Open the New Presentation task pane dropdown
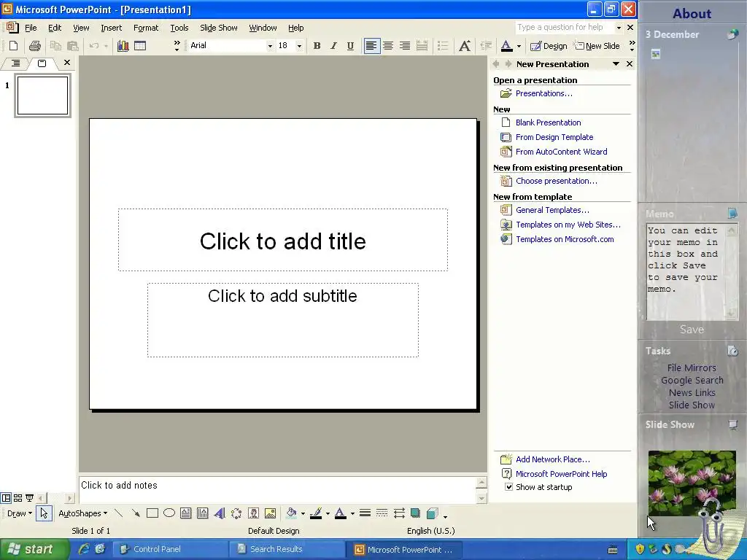Image resolution: width=747 pixels, height=560 pixels. click(616, 64)
